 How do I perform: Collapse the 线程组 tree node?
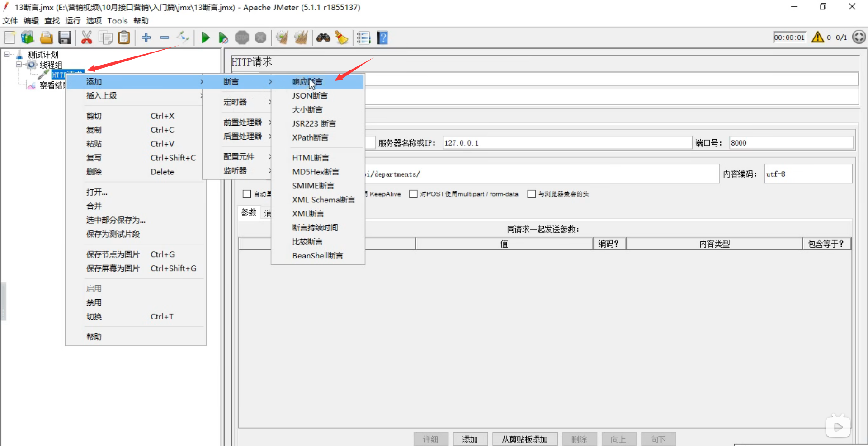(x=19, y=65)
